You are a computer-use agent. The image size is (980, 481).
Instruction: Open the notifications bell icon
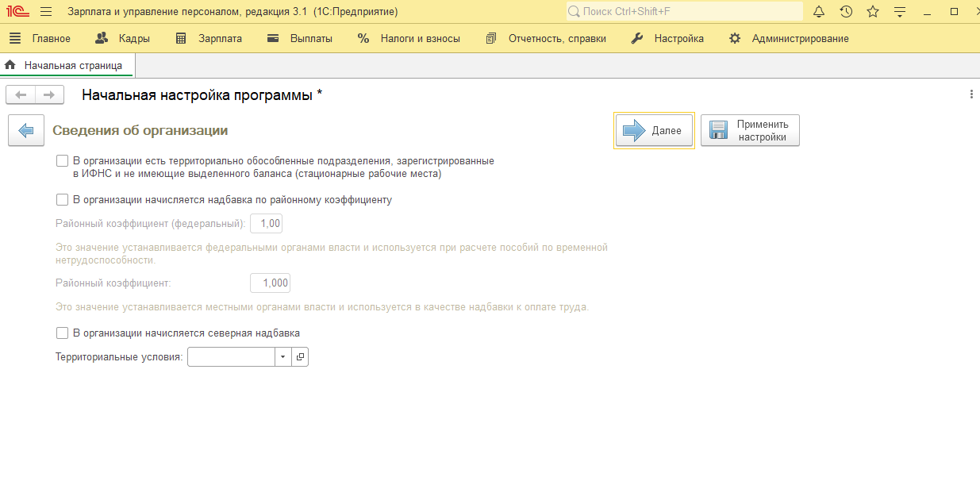[820, 12]
